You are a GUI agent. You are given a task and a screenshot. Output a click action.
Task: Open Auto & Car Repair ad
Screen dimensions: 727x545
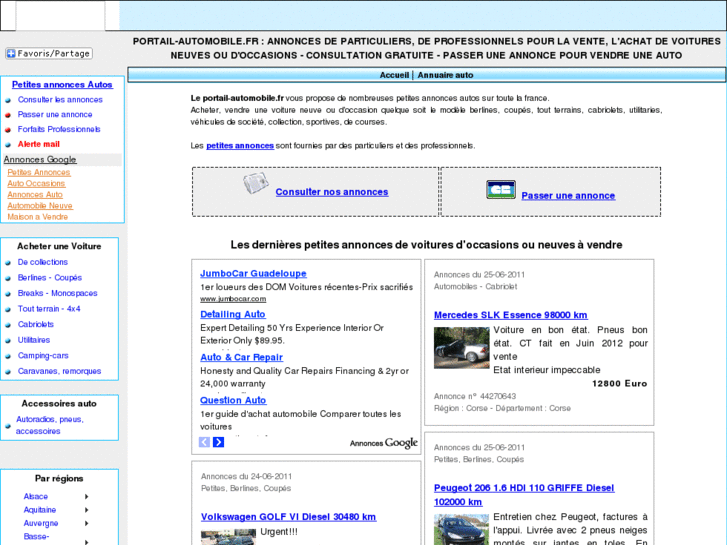click(x=242, y=358)
